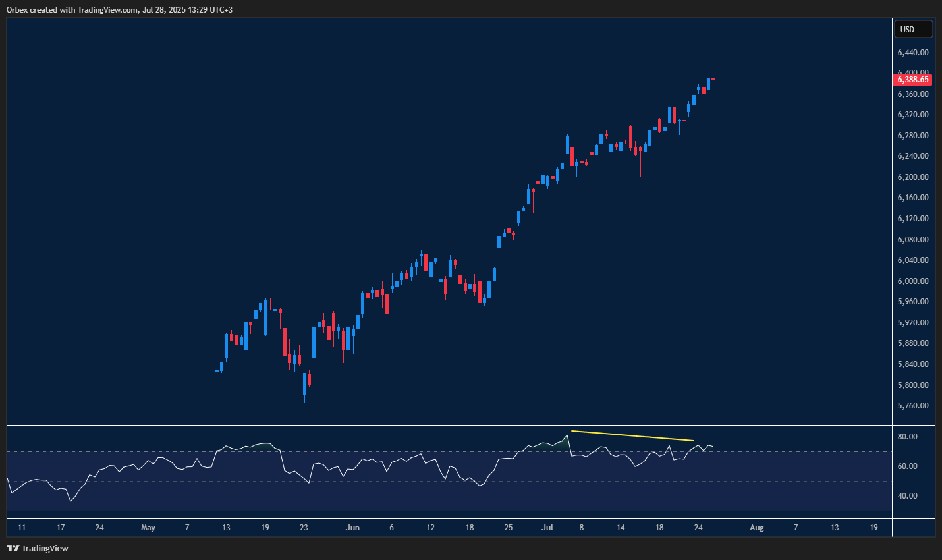The image size is (942, 560).
Task: Select the Jul label on the date axis
Action: [547, 527]
